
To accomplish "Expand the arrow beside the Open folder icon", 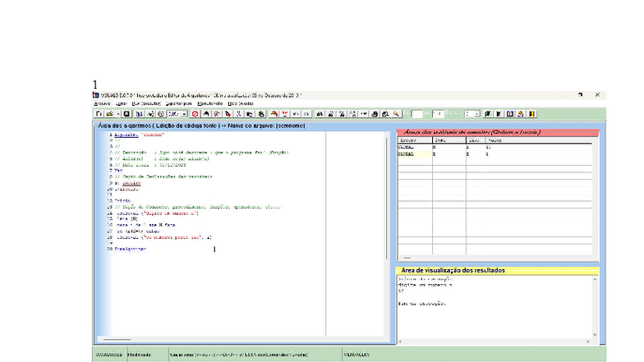I will point(118,113).
